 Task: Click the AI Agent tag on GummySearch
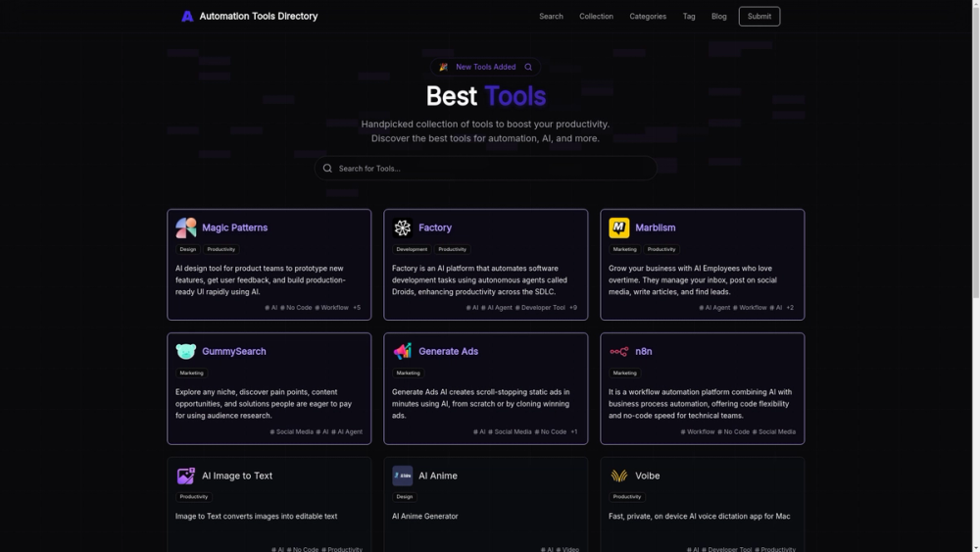pyautogui.click(x=347, y=432)
